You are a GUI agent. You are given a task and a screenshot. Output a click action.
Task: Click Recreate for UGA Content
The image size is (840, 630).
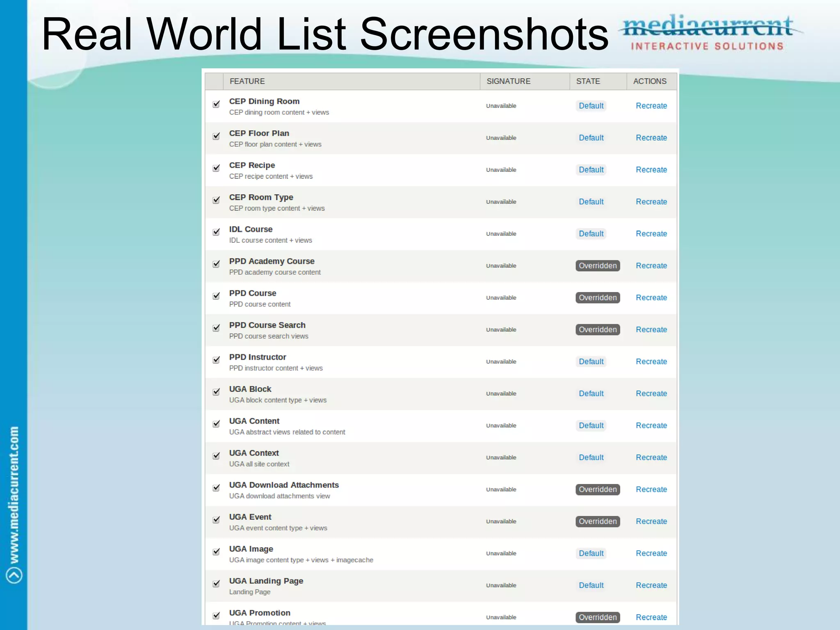pos(651,426)
